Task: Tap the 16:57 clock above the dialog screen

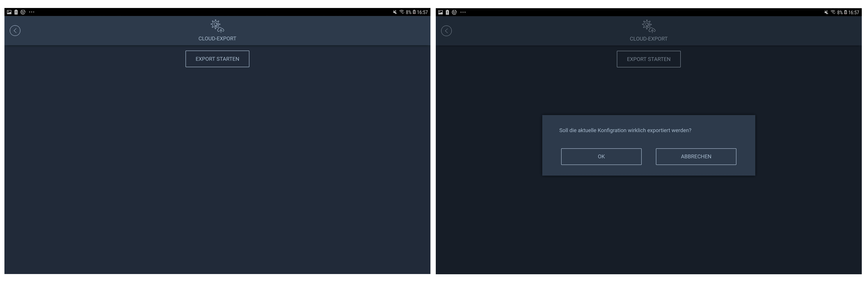Action: coord(854,12)
